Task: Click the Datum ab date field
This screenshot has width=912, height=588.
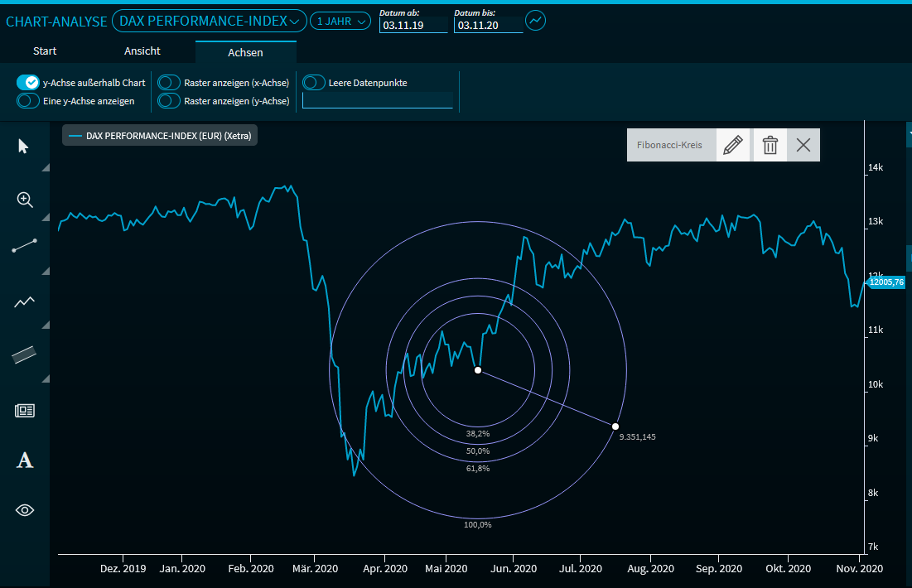Action: pos(413,26)
